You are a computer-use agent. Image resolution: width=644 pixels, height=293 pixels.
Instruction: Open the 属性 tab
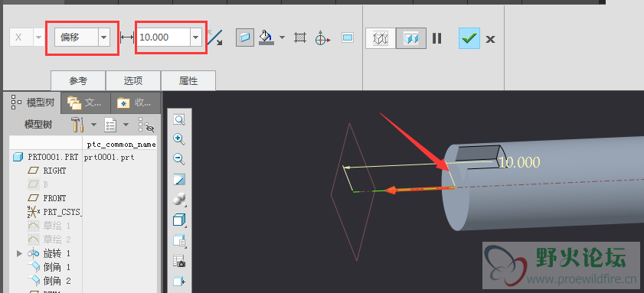click(x=188, y=81)
